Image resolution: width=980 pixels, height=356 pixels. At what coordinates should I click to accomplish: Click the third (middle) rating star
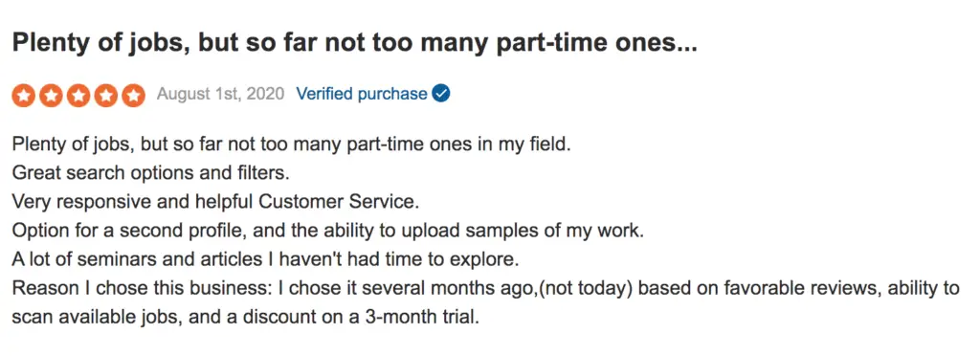coord(78,95)
